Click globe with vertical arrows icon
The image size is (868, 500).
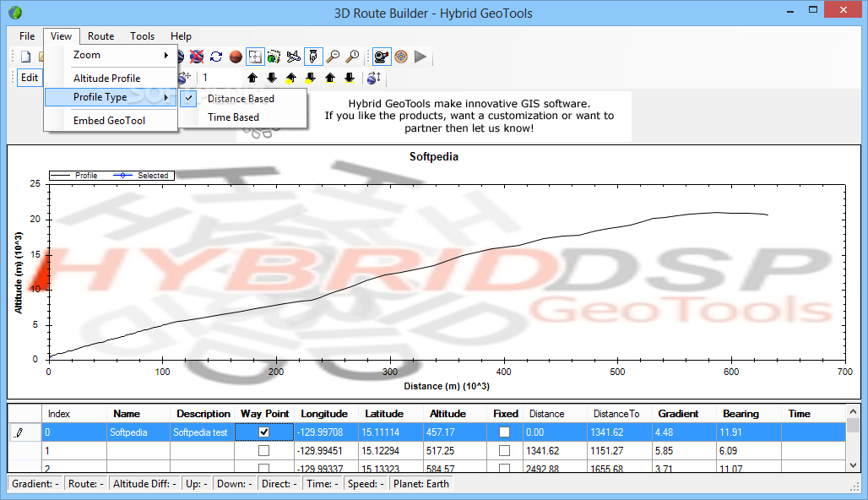pyautogui.click(x=374, y=78)
